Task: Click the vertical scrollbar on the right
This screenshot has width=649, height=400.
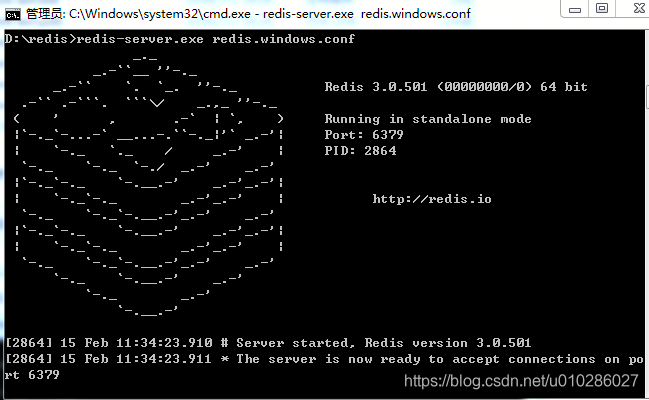Action: click(x=647, y=96)
